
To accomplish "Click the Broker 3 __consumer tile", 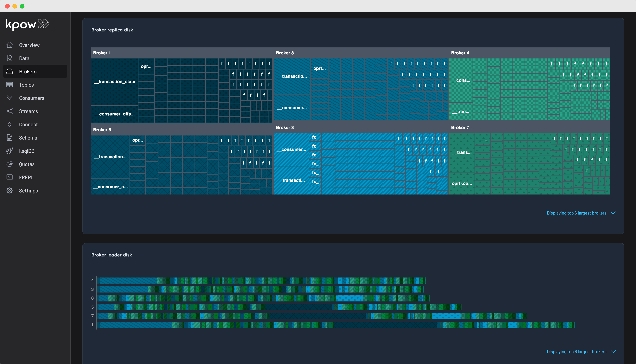I will (291, 149).
